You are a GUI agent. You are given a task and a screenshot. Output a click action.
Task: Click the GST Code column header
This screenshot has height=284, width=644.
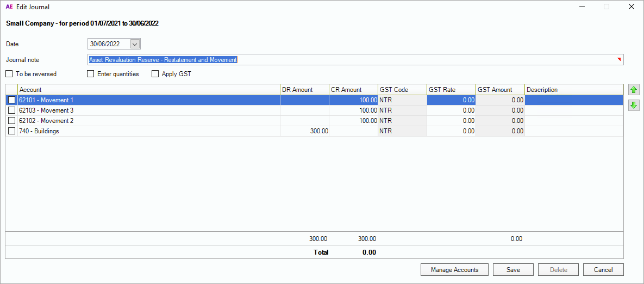402,90
